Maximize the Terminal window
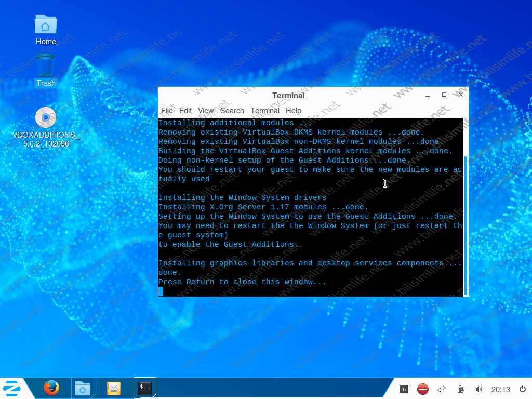This screenshot has width=532, height=399. (444, 95)
